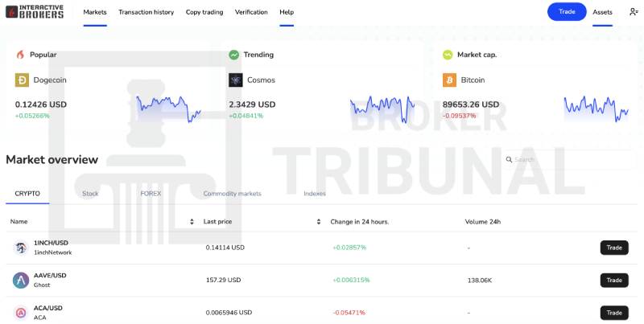Image resolution: width=644 pixels, height=324 pixels.
Task: Click the Market cap. icon
Action: tap(448, 55)
